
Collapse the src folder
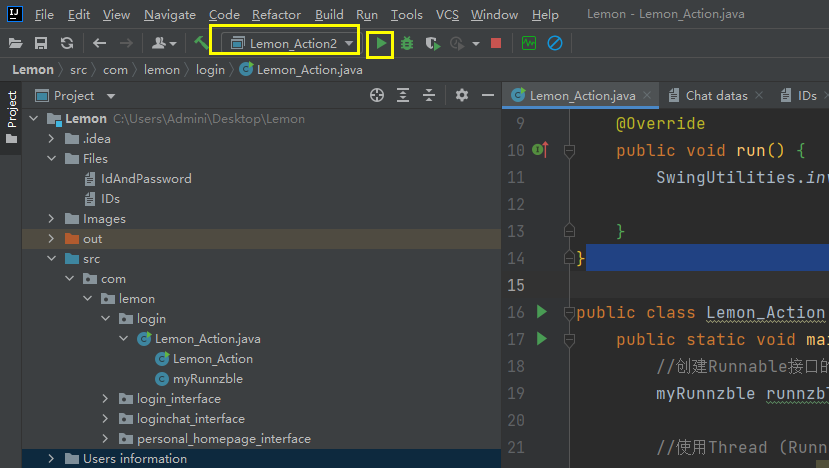click(x=51, y=259)
